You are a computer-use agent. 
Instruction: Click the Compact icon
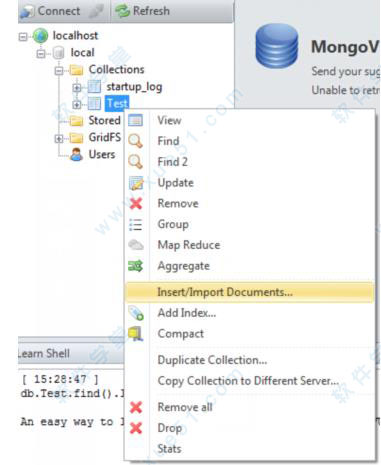coord(136,334)
